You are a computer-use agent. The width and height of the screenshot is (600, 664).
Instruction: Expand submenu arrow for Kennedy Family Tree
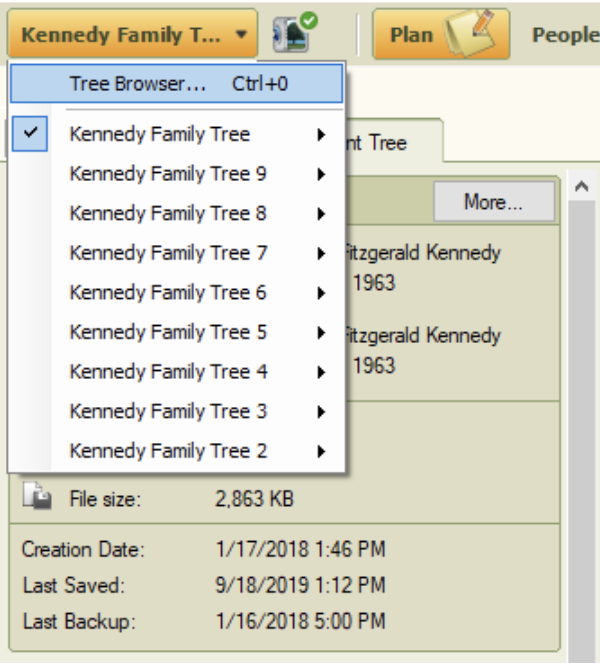point(321,135)
